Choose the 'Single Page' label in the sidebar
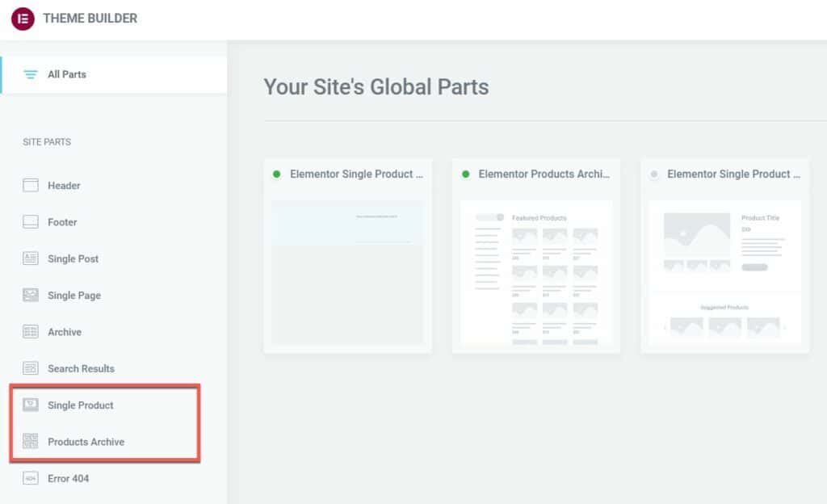The image size is (827, 504). click(x=74, y=296)
